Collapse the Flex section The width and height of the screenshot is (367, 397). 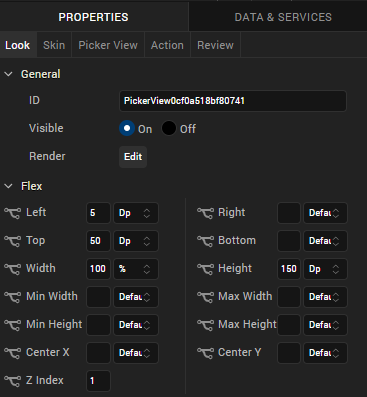click(x=8, y=186)
